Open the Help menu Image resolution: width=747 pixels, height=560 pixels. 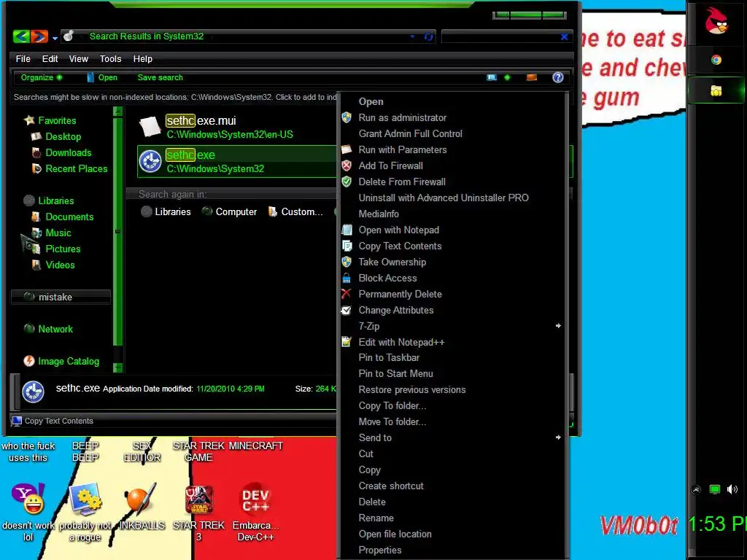[142, 58]
